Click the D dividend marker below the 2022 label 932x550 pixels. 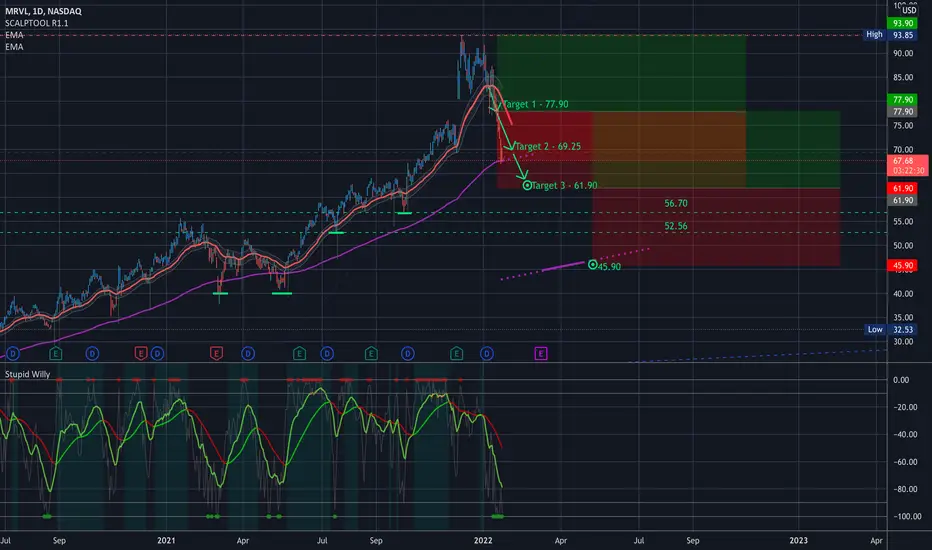486,354
